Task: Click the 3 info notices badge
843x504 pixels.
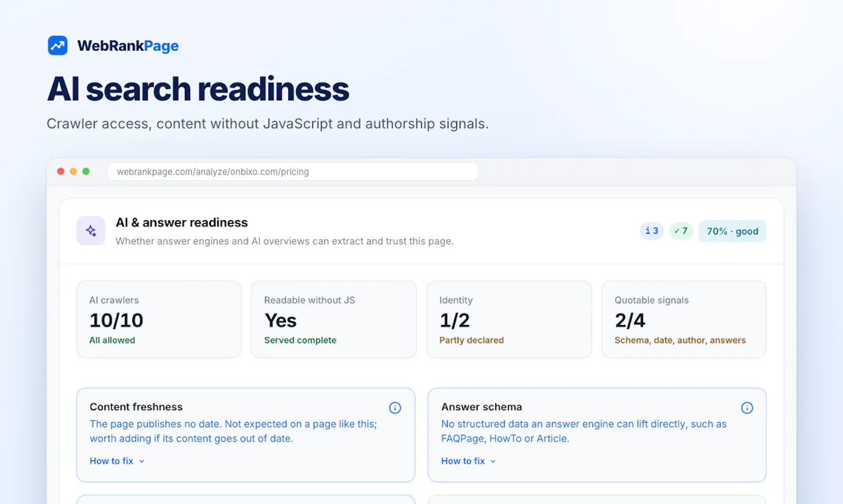Action: [x=652, y=231]
